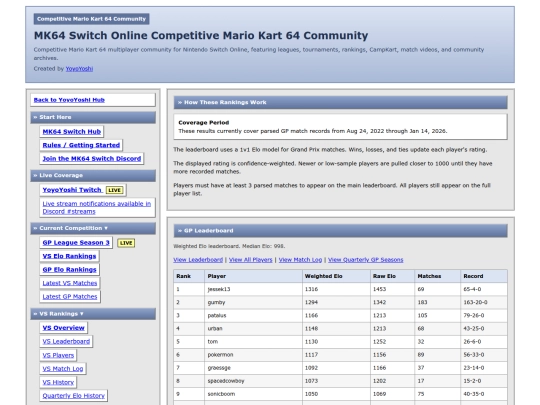Open live stream notifications Discord link
Screen dimensions: 540x405
pyautogui.click(x=96, y=207)
